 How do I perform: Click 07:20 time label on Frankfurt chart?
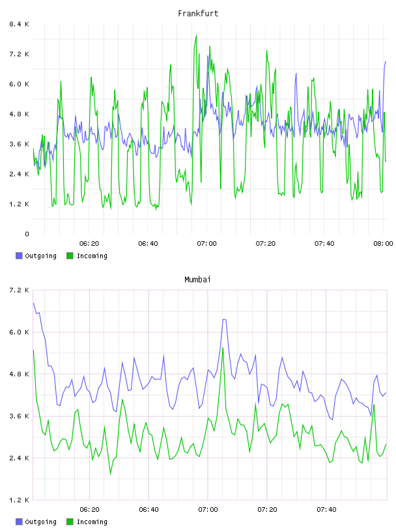click(x=266, y=244)
